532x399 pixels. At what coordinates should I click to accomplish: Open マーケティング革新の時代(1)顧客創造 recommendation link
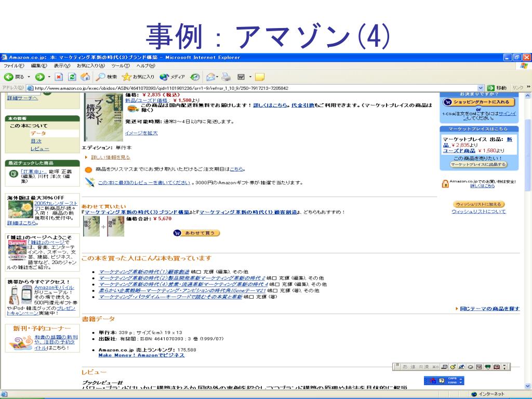(144, 272)
